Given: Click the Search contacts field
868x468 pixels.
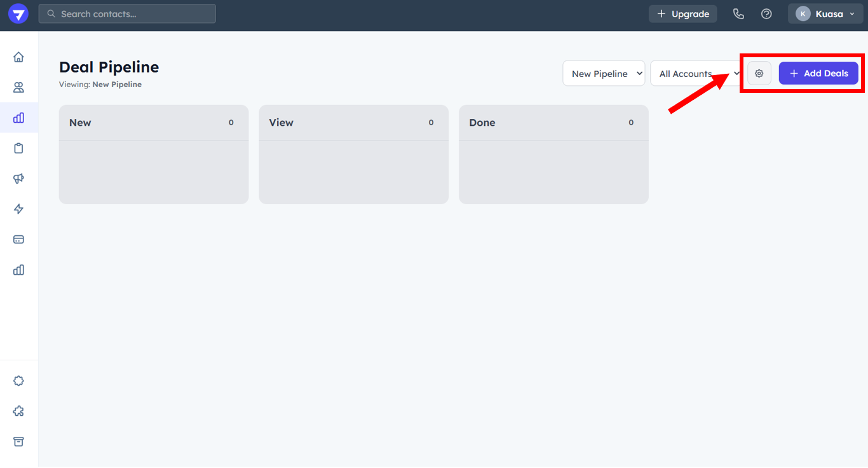Looking at the screenshot, I should click(127, 14).
